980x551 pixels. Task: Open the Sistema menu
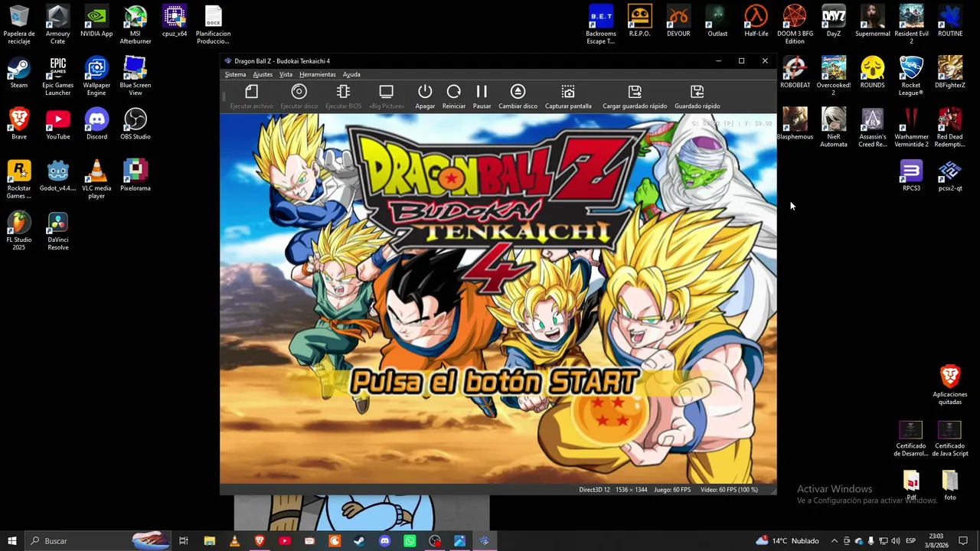coord(235,74)
